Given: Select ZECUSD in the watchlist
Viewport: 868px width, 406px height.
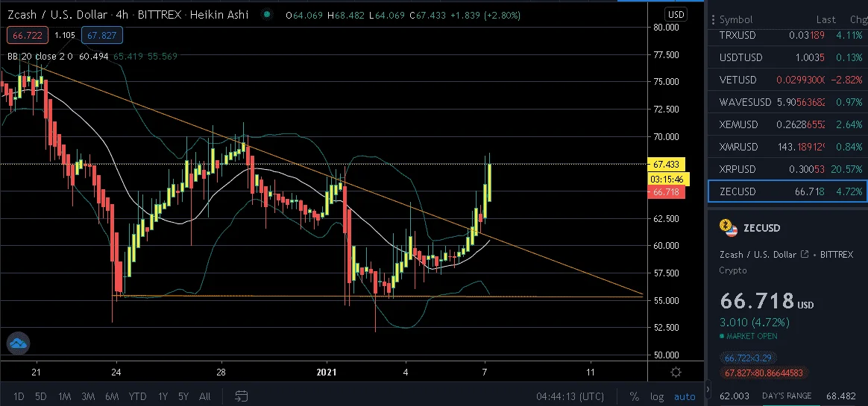Looking at the screenshot, I should 787,191.
